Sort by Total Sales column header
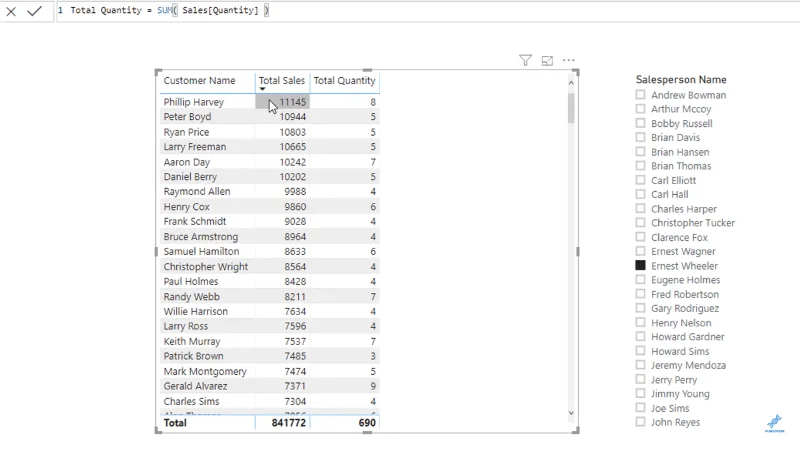Viewport: 800px width, 449px height. 282,81
